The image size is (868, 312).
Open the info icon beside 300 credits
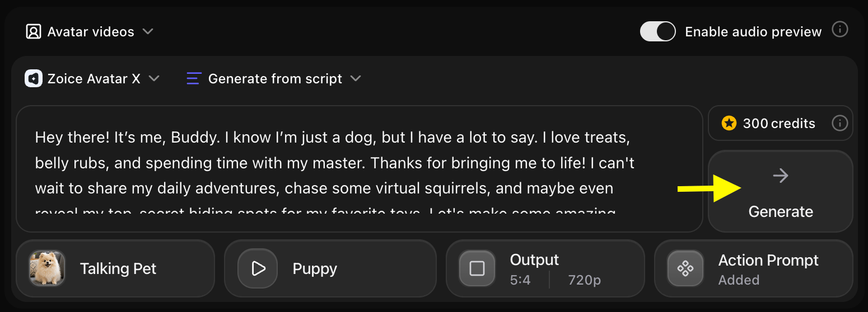click(839, 123)
